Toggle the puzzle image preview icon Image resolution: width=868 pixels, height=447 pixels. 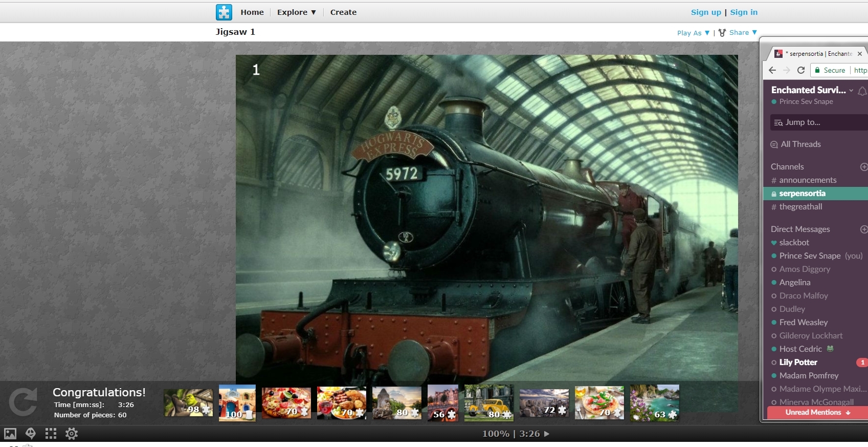[x=10, y=434]
